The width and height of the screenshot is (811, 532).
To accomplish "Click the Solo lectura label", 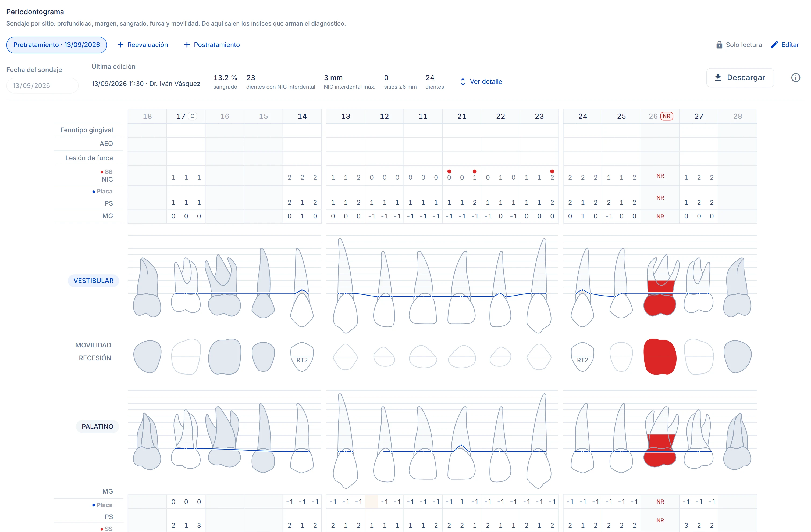I will click(x=744, y=45).
